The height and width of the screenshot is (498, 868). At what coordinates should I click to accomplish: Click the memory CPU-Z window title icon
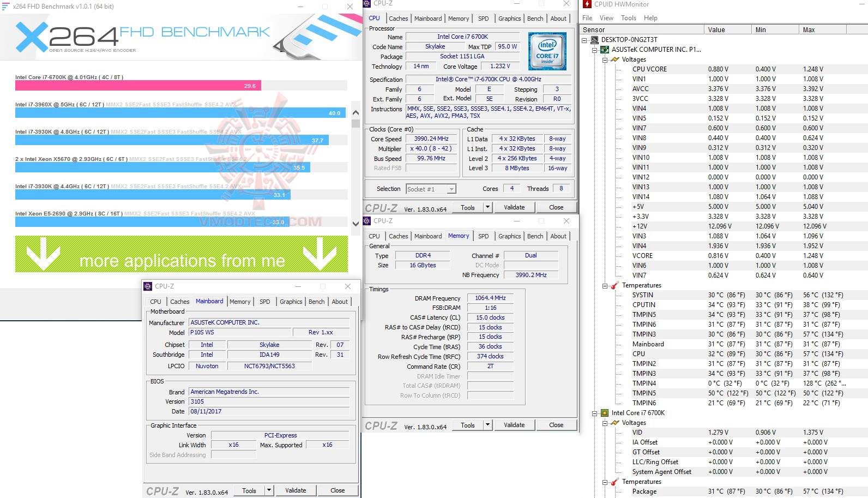coord(367,221)
